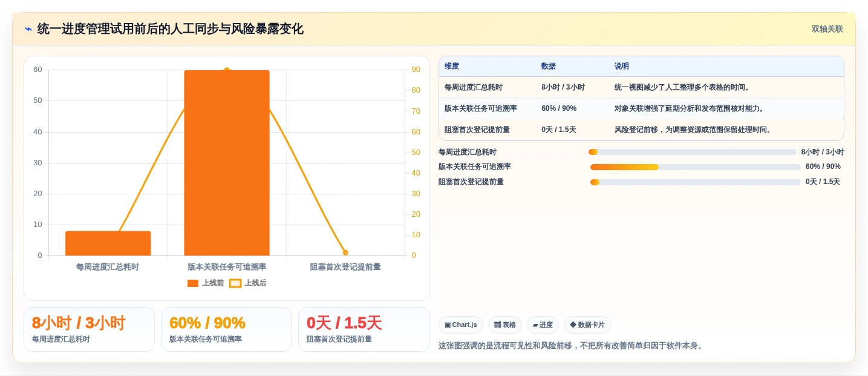Click the 0天 / 1.5天 progress value label
The height and width of the screenshot is (376, 868).
point(823,182)
